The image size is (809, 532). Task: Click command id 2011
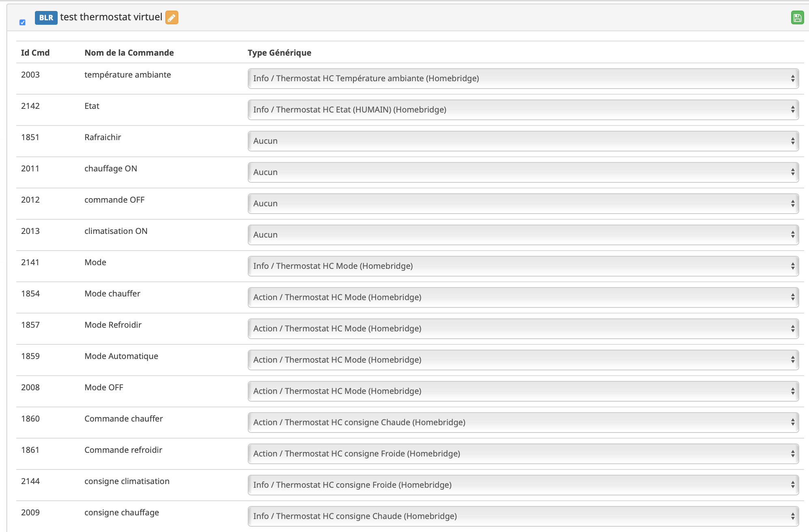(30, 169)
